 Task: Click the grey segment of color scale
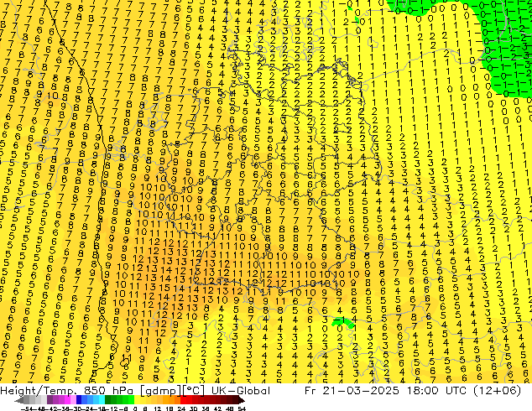[32, 400]
